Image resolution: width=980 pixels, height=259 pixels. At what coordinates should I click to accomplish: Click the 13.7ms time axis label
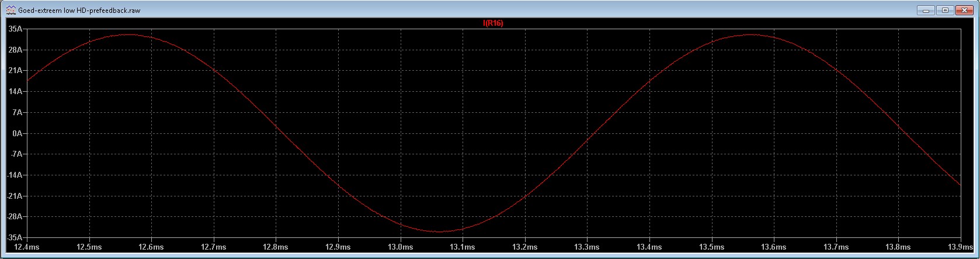(x=836, y=247)
